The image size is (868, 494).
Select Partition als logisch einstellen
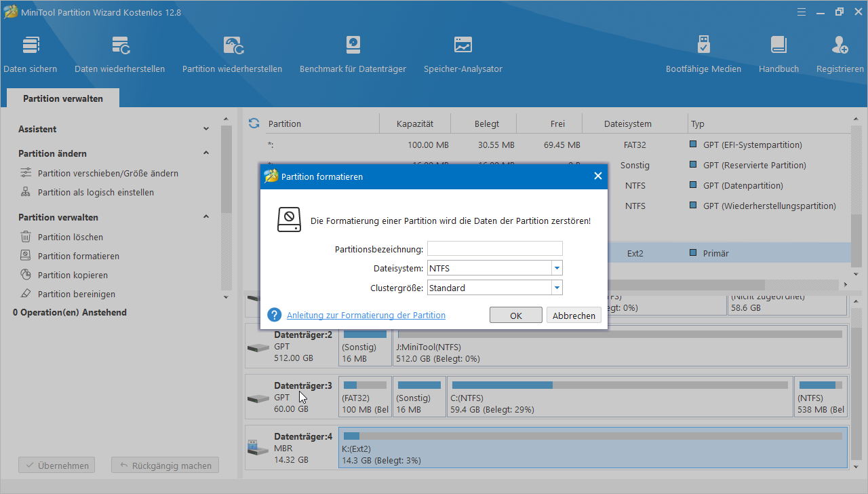87,192
